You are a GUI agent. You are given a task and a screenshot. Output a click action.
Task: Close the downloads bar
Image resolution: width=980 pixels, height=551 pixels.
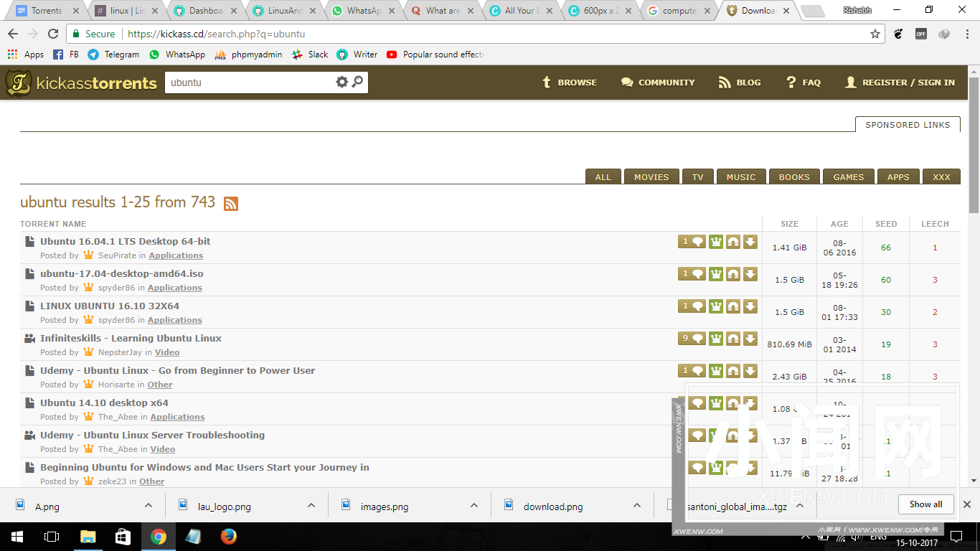click(x=966, y=504)
